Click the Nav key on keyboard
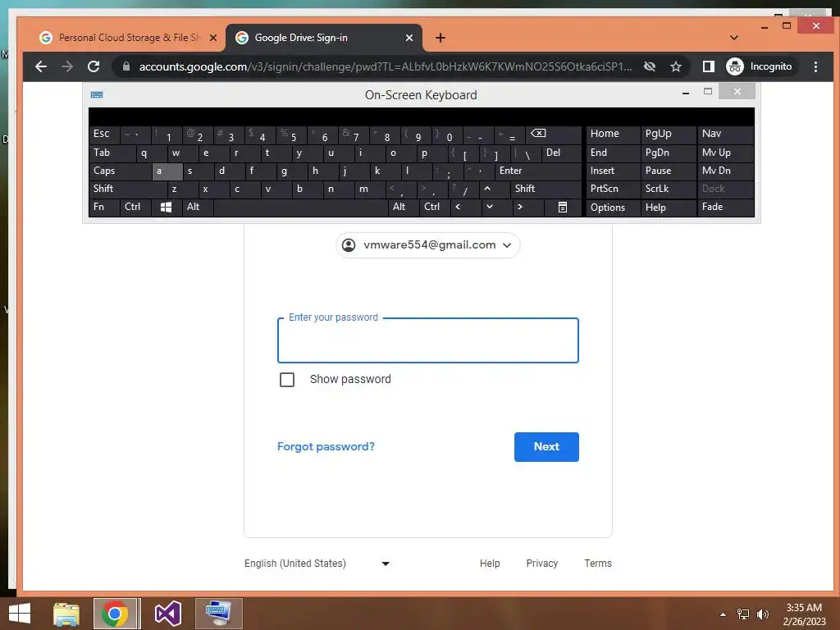840x630 pixels. [x=725, y=135]
